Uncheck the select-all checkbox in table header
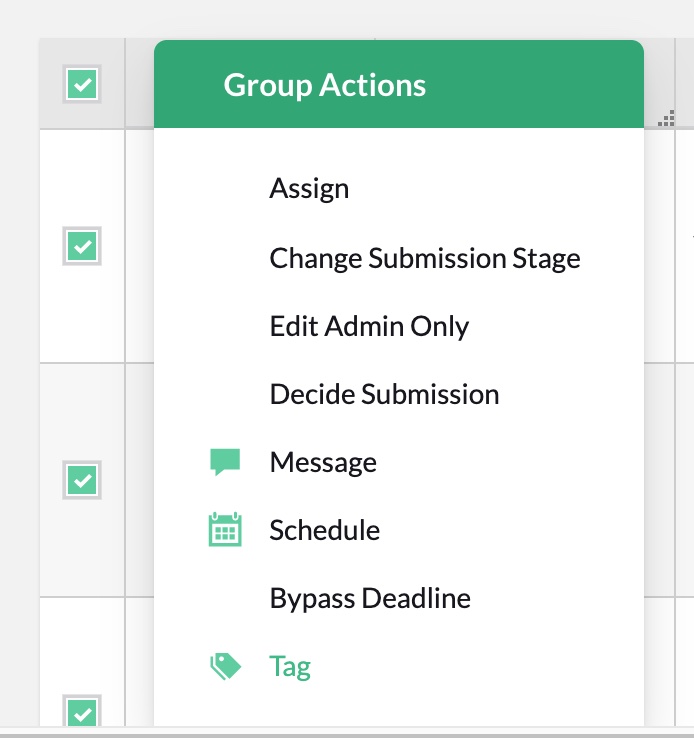The image size is (694, 738). (x=82, y=84)
